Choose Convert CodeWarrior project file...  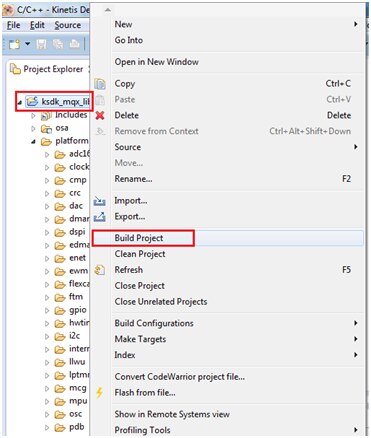click(227, 377)
